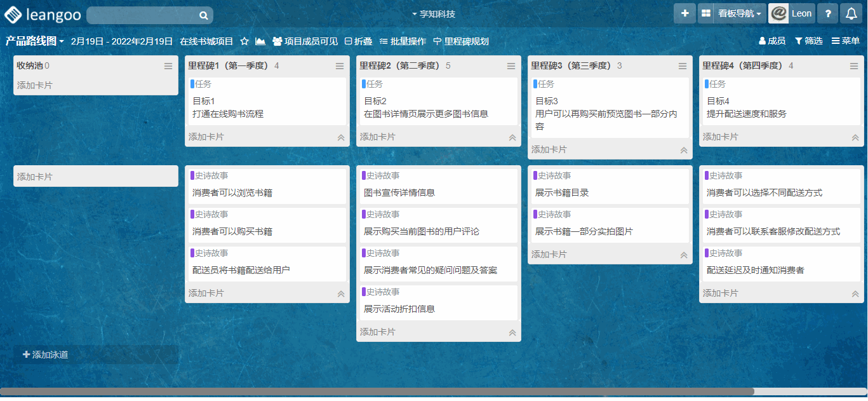The height and width of the screenshot is (401, 868).
Task: Open the notification bell icon
Action: coord(851,13)
